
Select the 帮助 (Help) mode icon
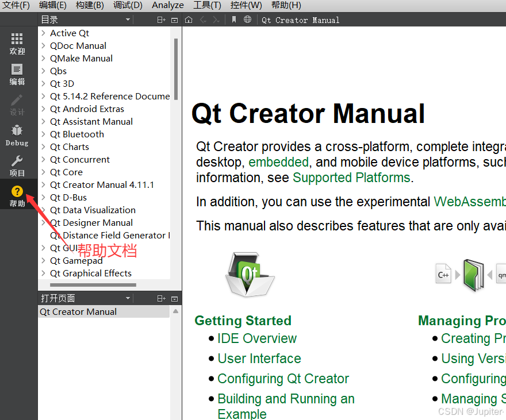click(x=17, y=196)
